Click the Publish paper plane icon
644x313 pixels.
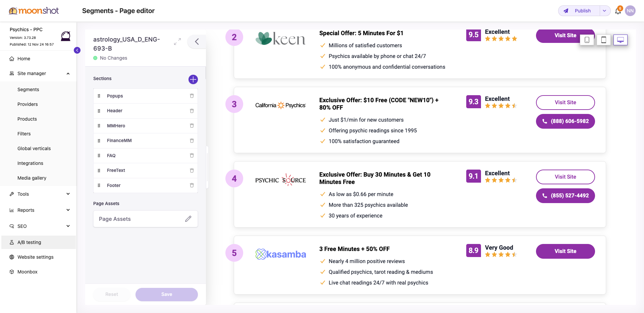coord(566,11)
